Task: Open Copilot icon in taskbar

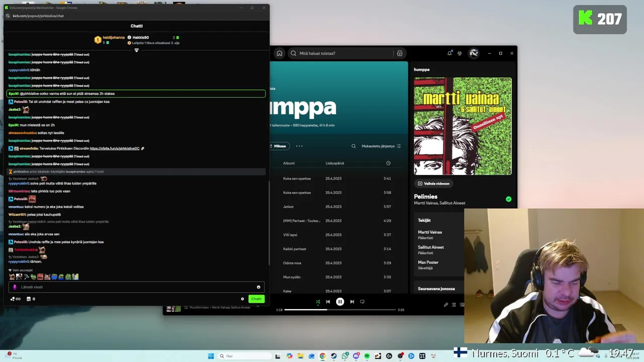Action: 289,356
